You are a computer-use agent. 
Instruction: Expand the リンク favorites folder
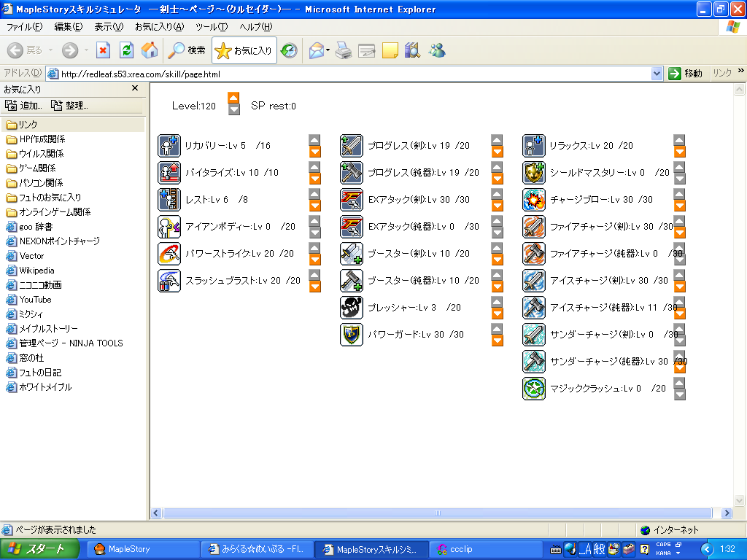(73, 125)
